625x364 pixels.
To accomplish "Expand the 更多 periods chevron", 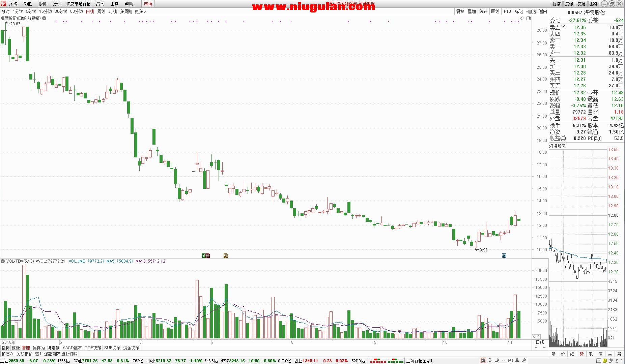I will tap(145, 11).
